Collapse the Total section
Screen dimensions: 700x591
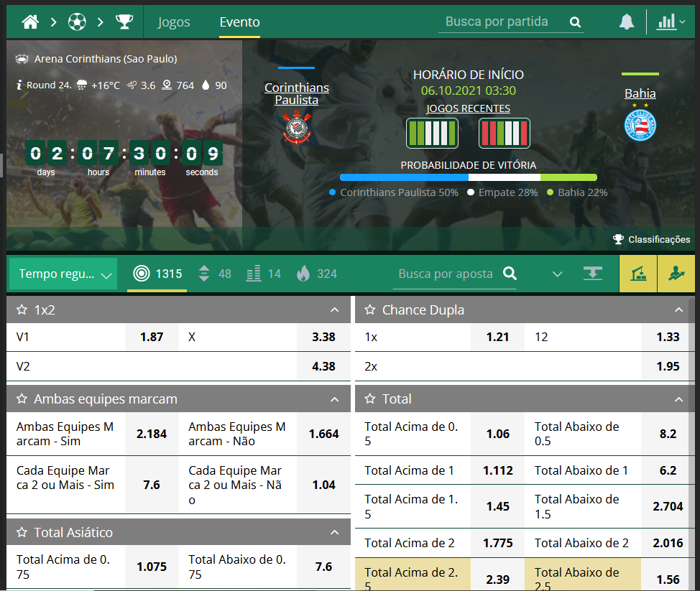coord(678,399)
